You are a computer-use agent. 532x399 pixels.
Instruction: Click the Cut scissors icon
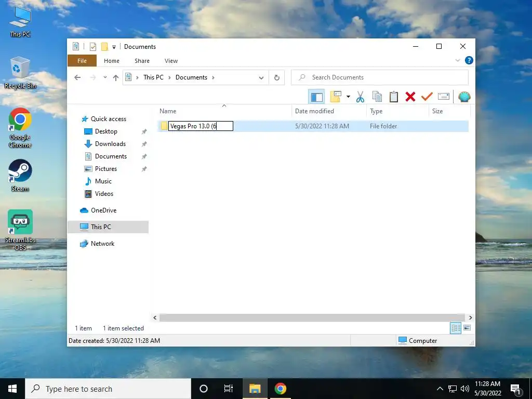click(x=361, y=97)
